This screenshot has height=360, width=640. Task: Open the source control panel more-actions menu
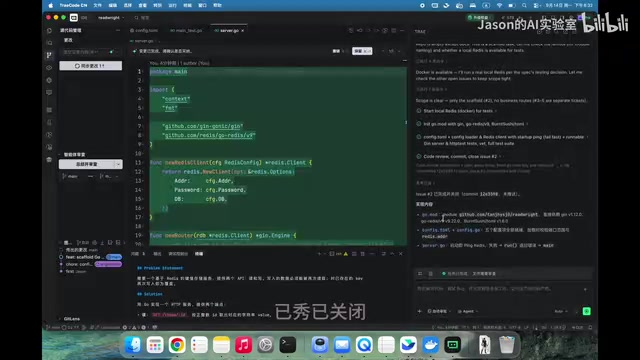tap(118, 30)
